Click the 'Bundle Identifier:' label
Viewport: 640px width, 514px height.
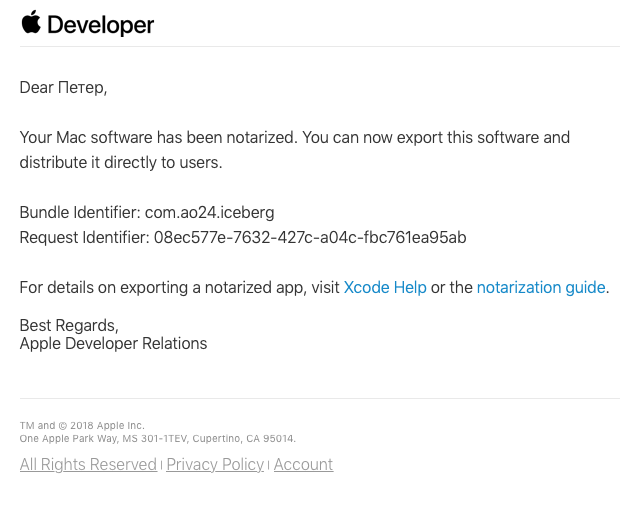pyautogui.click(x=80, y=213)
